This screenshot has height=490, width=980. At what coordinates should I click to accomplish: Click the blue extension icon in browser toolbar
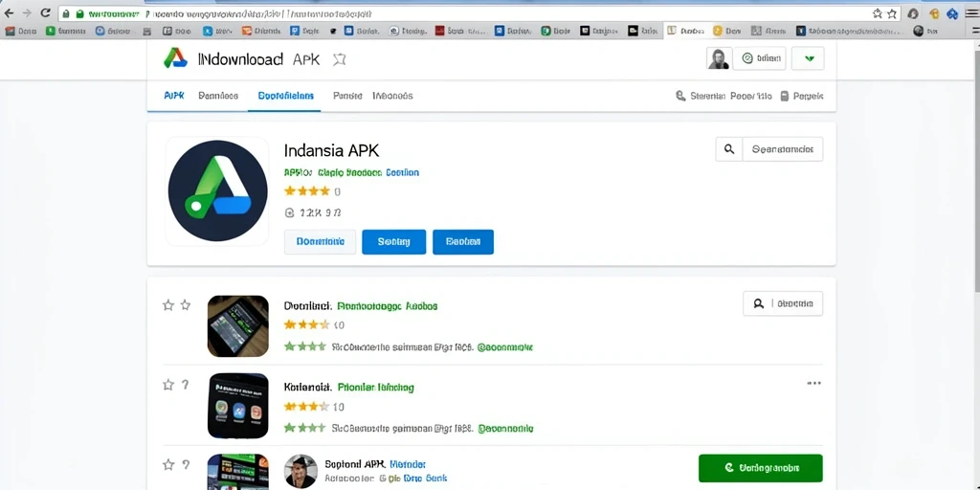pyautogui.click(x=952, y=13)
